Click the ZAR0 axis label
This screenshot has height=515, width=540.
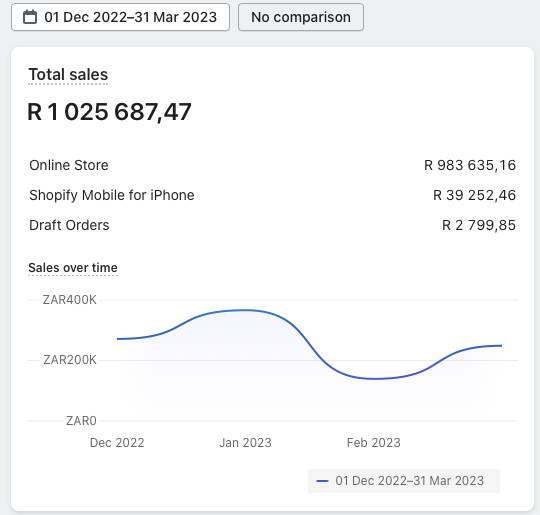tap(81, 421)
